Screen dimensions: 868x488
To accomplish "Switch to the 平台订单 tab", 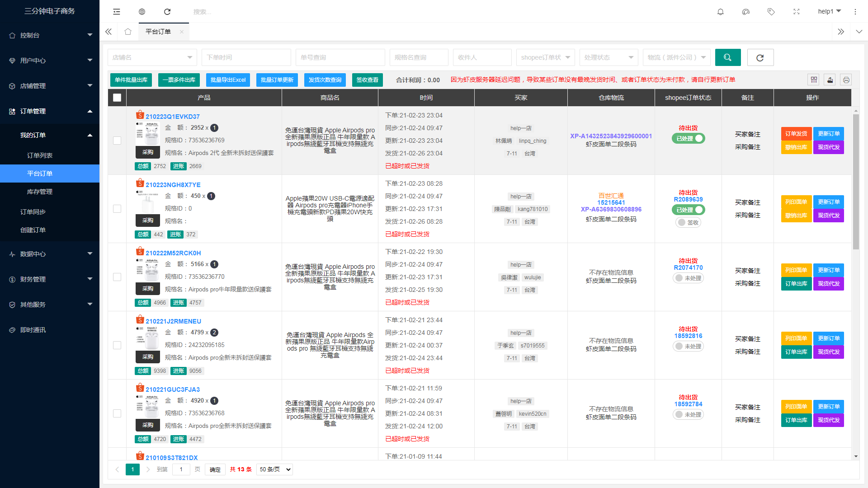I will point(158,32).
